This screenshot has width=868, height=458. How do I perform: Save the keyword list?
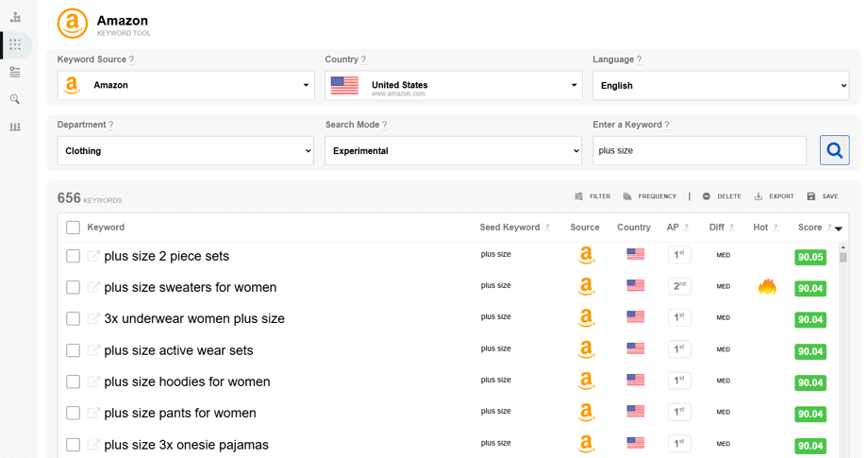click(822, 196)
